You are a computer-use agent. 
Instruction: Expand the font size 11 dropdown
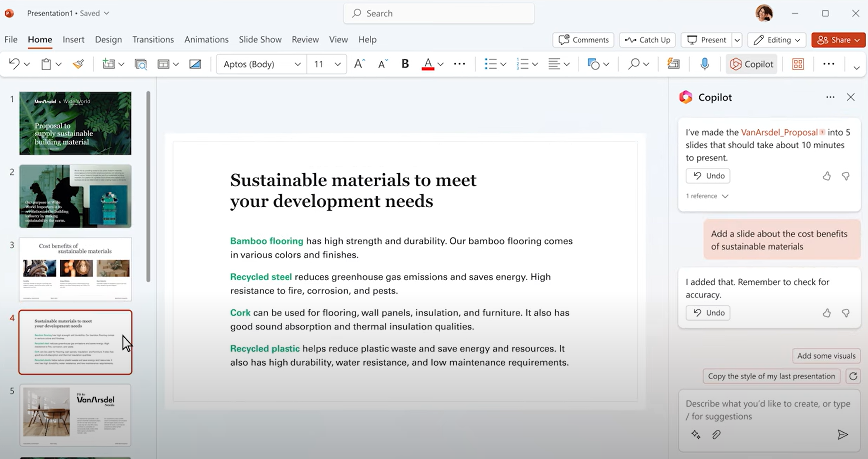coord(338,64)
